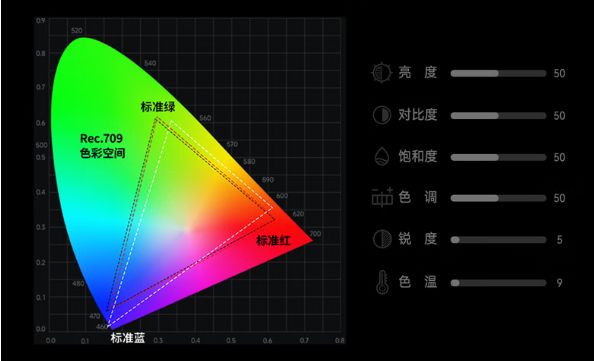This screenshot has height=361, width=594.
Task: Click the 520 wavelength label
Action: pyautogui.click(x=77, y=31)
